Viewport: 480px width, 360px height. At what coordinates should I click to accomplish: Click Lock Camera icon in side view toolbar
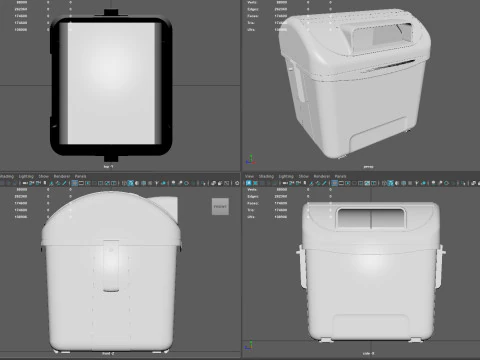[x=291, y=183]
